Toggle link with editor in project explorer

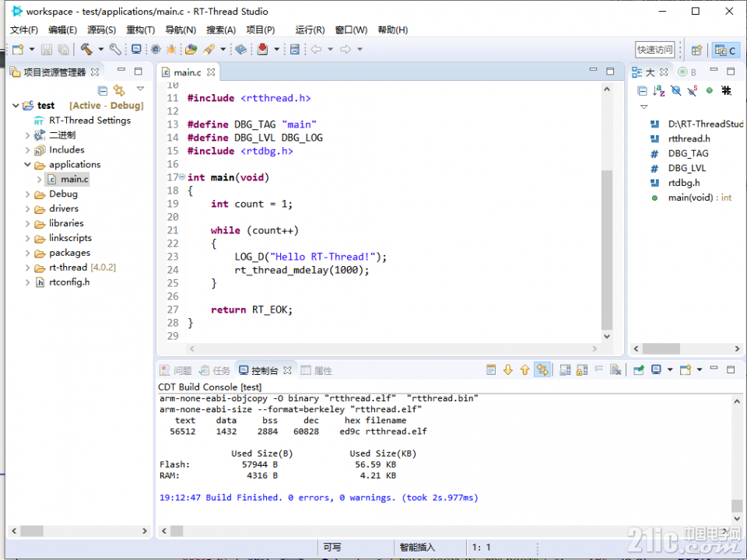pyautogui.click(x=119, y=90)
